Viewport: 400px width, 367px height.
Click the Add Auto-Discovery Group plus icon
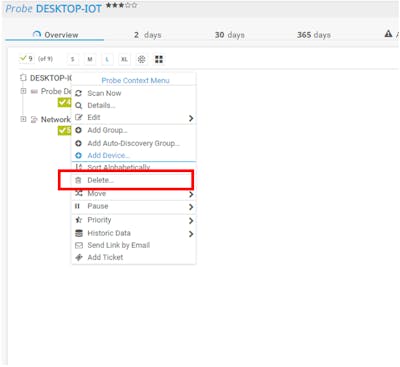pos(78,143)
